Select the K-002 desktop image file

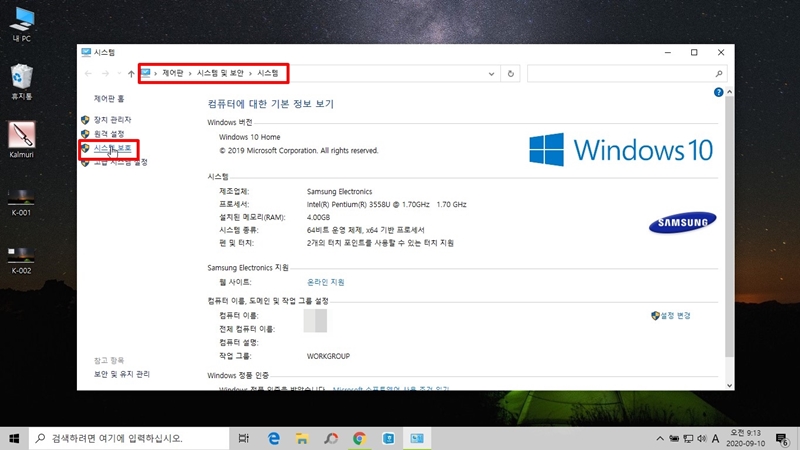click(x=21, y=261)
